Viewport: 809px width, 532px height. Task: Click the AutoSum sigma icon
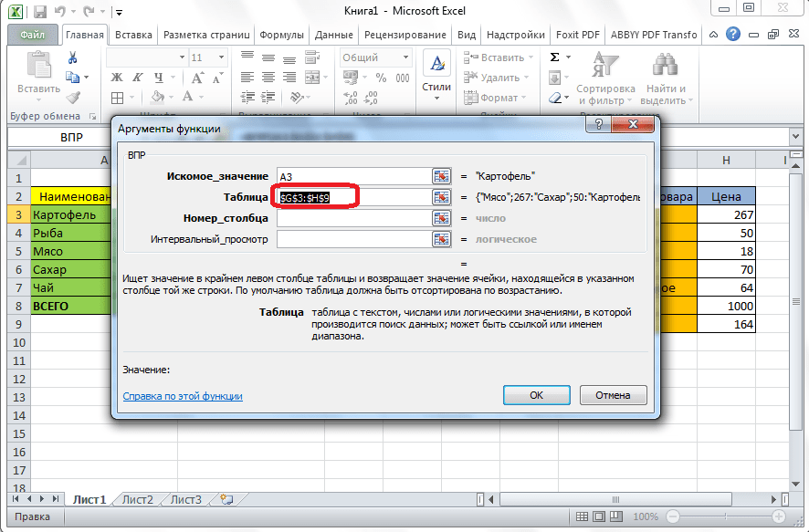tap(554, 57)
